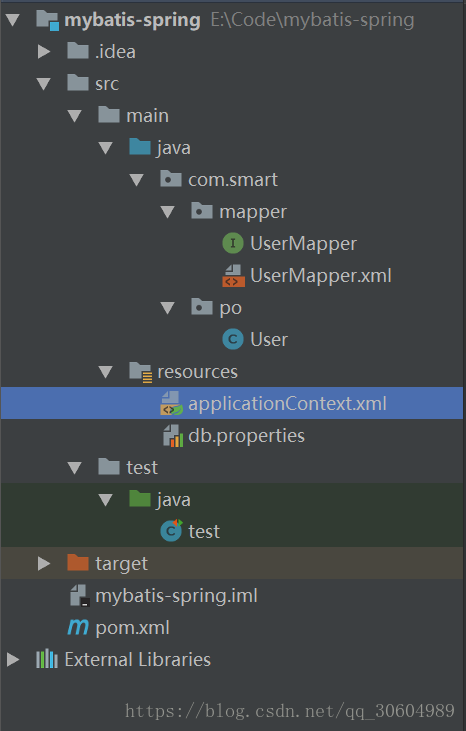This screenshot has width=466, height=731.
Task: Collapse the com.smart package
Action: (x=137, y=180)
